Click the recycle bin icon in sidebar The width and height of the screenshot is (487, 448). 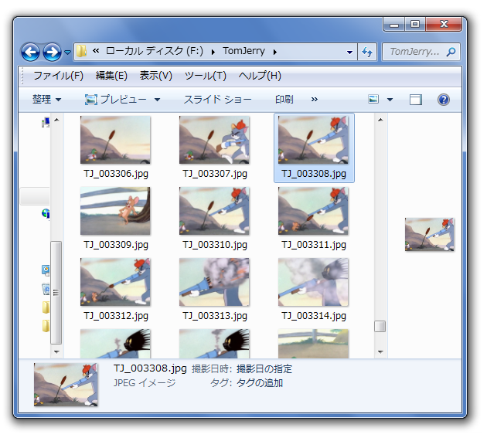pyautogui.click(x=46, y=289)
